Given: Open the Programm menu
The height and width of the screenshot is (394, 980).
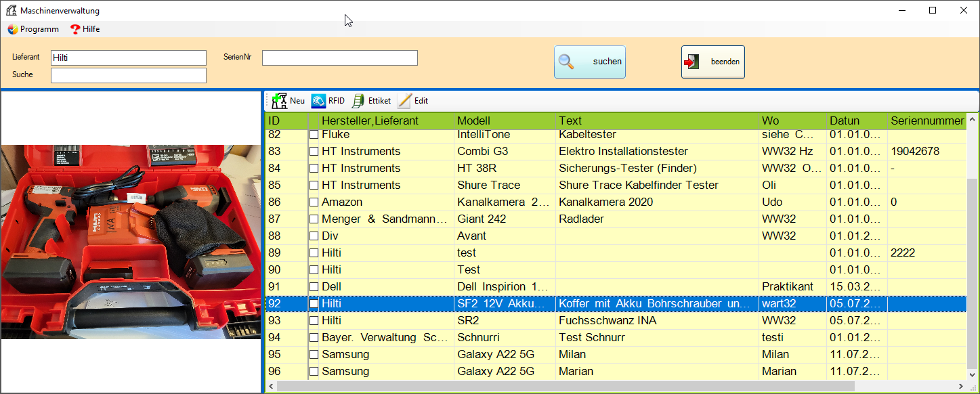Looking at the screenshot, I should 33,29.
